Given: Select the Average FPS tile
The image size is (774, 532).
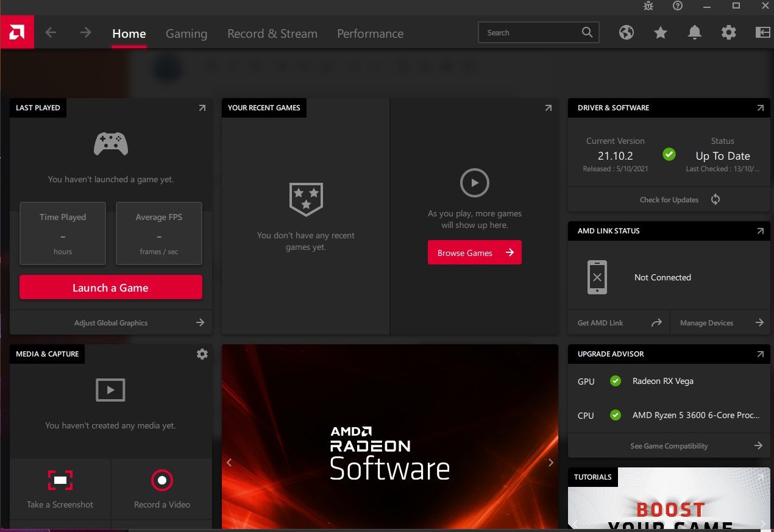Looking at the screenshot, I should pyautogui.click(x=159, y=233).
